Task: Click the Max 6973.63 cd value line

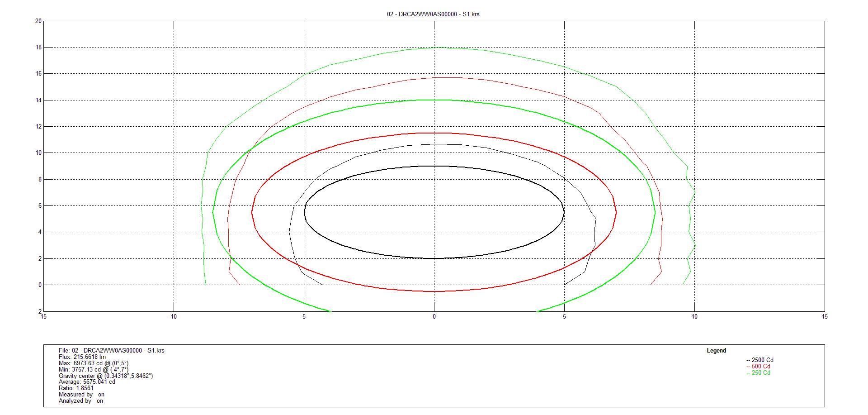Action: pos(93,363)
